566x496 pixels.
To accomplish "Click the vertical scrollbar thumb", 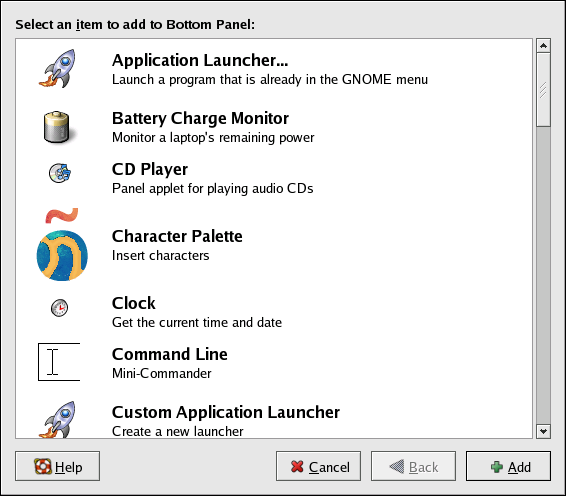I will coord(543,90).
